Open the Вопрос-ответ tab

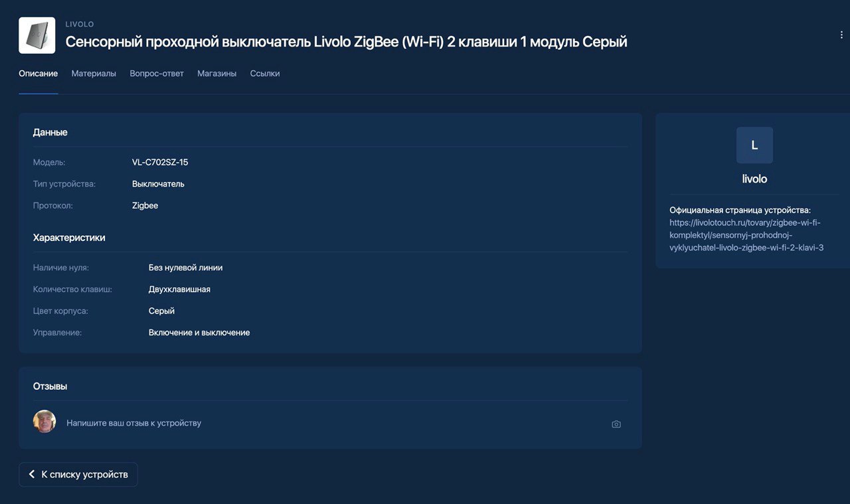(157, 74)
